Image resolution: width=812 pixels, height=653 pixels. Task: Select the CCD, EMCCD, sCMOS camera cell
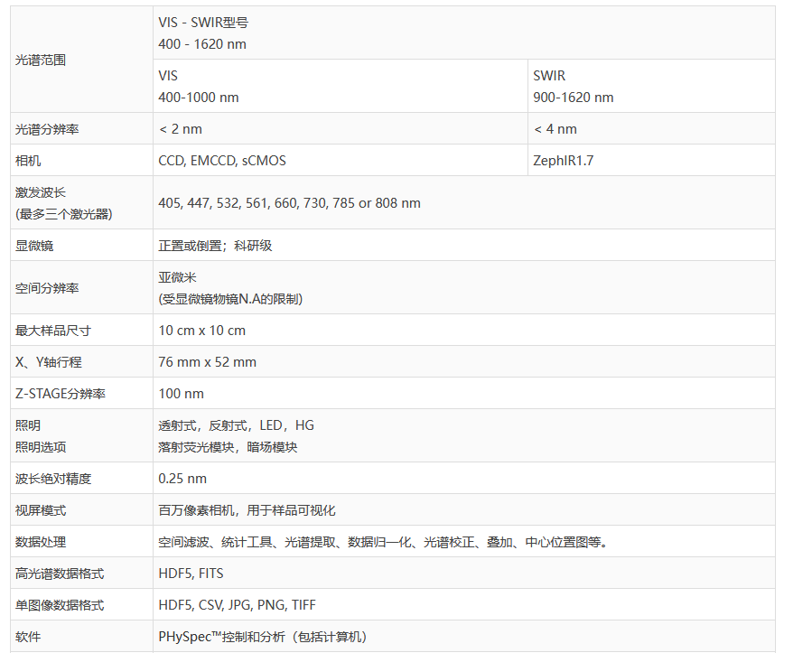(x=222, y=161)
